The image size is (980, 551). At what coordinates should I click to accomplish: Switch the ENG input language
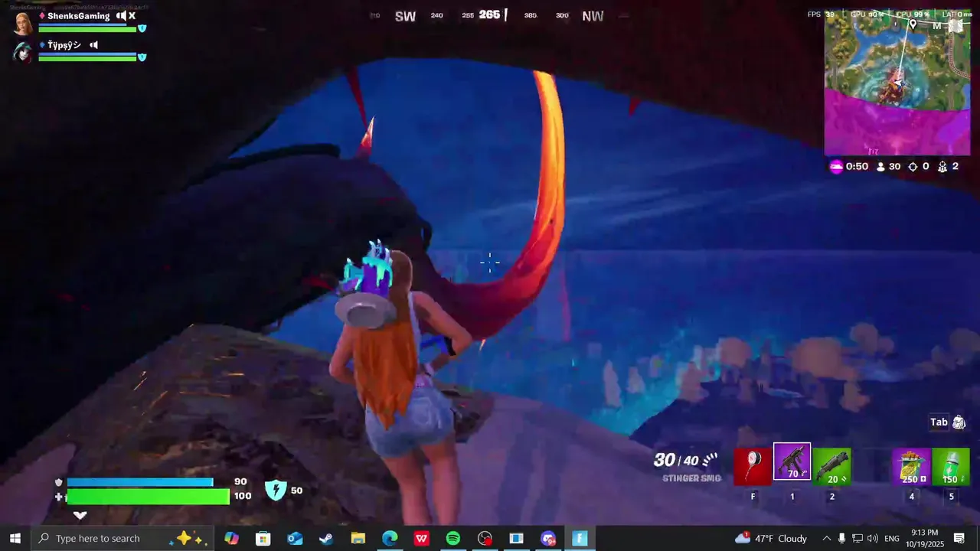coord(892,539)
